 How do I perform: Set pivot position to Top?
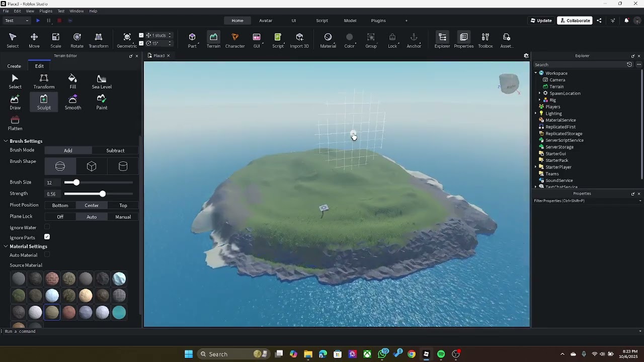[123, 205]
